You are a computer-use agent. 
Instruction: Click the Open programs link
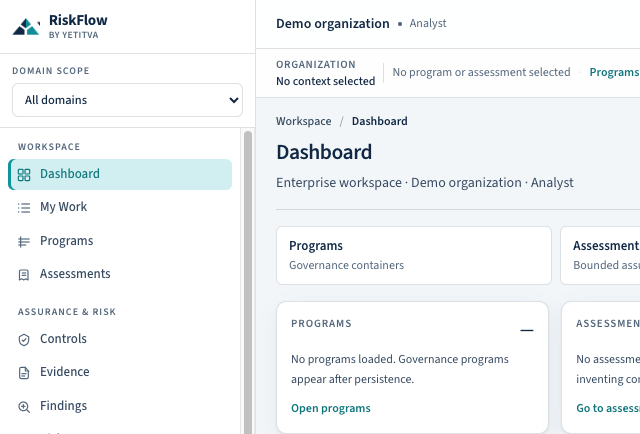(331, 408)
